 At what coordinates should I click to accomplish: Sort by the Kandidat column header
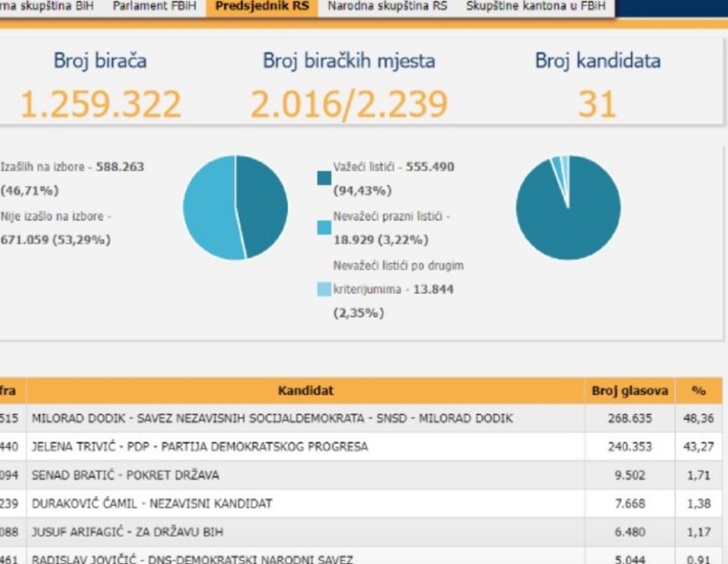pyautogui.click(x=305, y=391)
